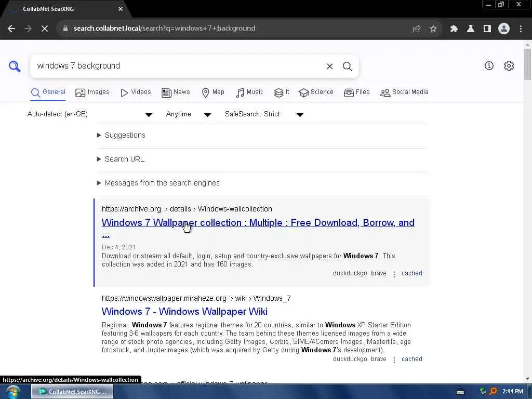Viewport: 532px width, 399px height.
Task: Open the SafeSearch: Strict dropdown
Action: coord(264,114)
